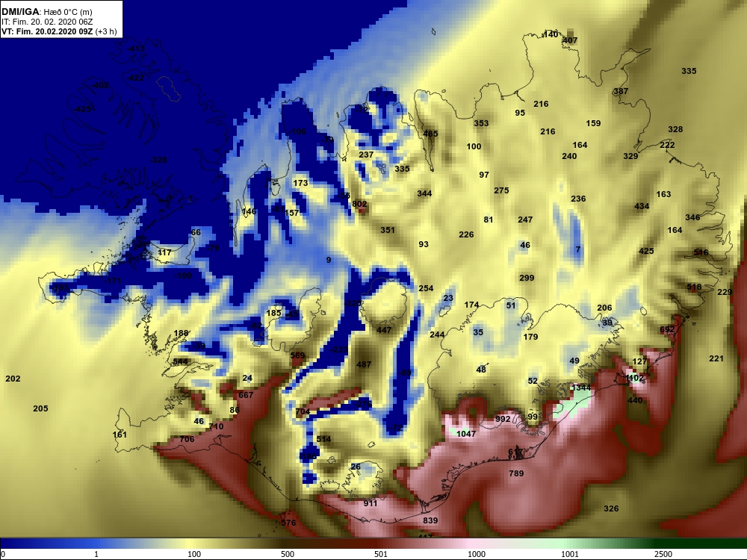Screen dimensions: 747x560
Task: Click the map value '487'
Action: 364,365
